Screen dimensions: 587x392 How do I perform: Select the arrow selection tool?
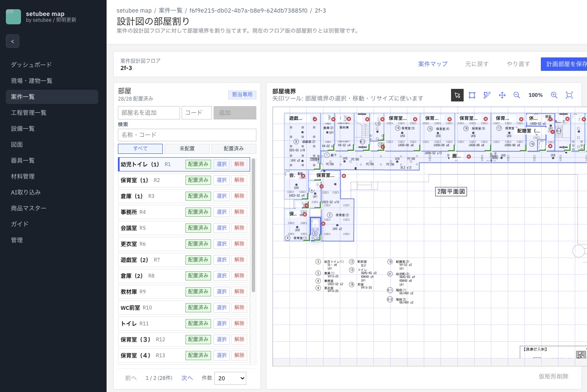click(457, 95)
